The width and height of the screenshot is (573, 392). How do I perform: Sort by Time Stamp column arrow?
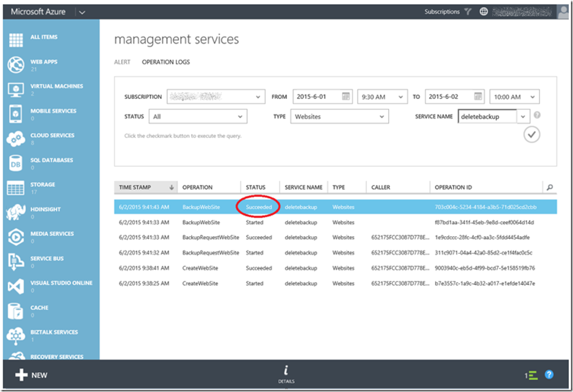coord(171,187)
